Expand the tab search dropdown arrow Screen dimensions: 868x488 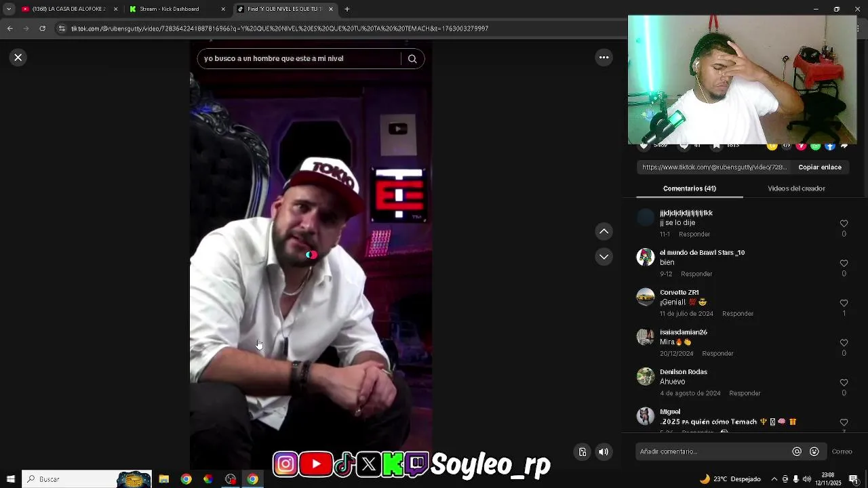(x=9, y=9)
